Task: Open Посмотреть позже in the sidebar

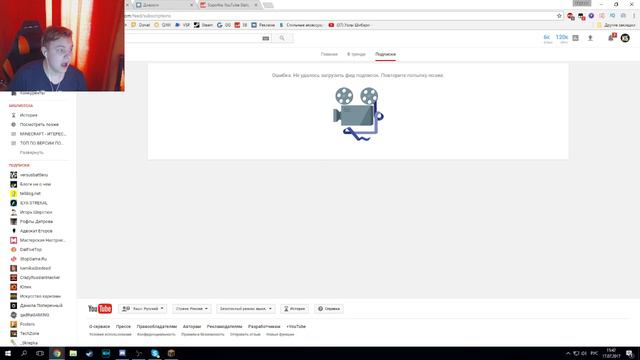Action: click(x=38, y=124)
